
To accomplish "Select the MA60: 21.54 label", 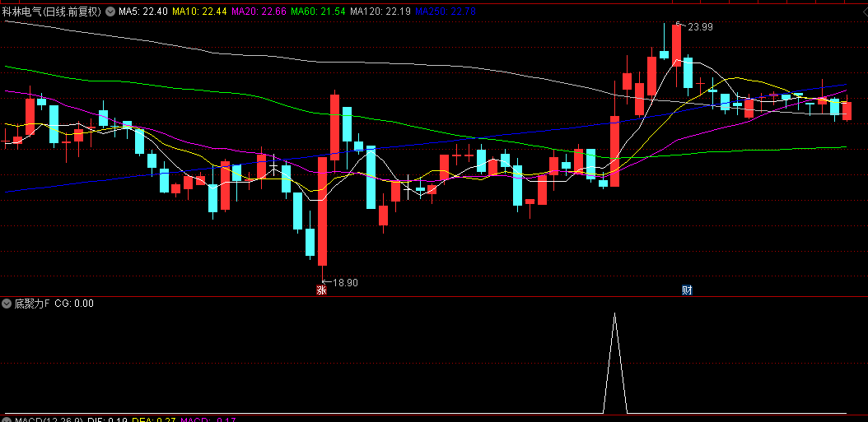I will coord(319,11).
